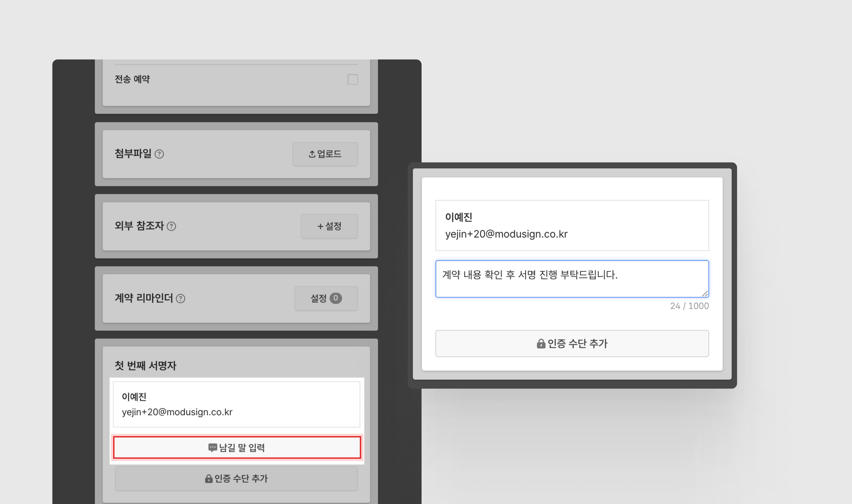
Task: Click the 첫 번째 서명자 heading
Action: click(x=145, y=366)
